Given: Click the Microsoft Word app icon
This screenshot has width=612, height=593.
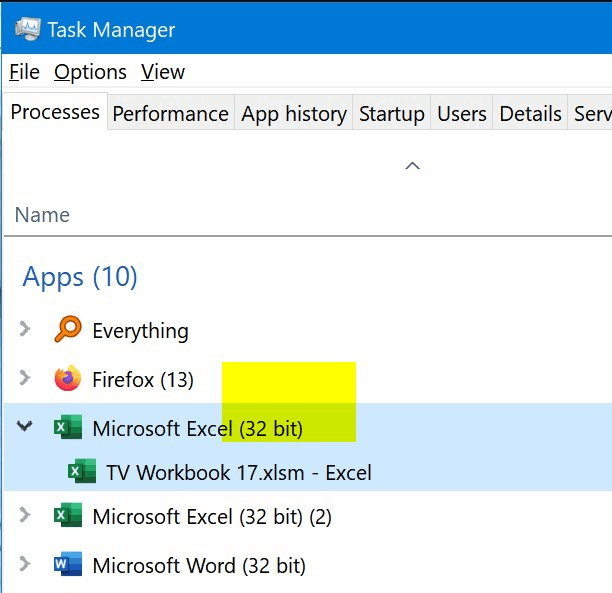Looking at the screenshot, I should coord(68,564).
